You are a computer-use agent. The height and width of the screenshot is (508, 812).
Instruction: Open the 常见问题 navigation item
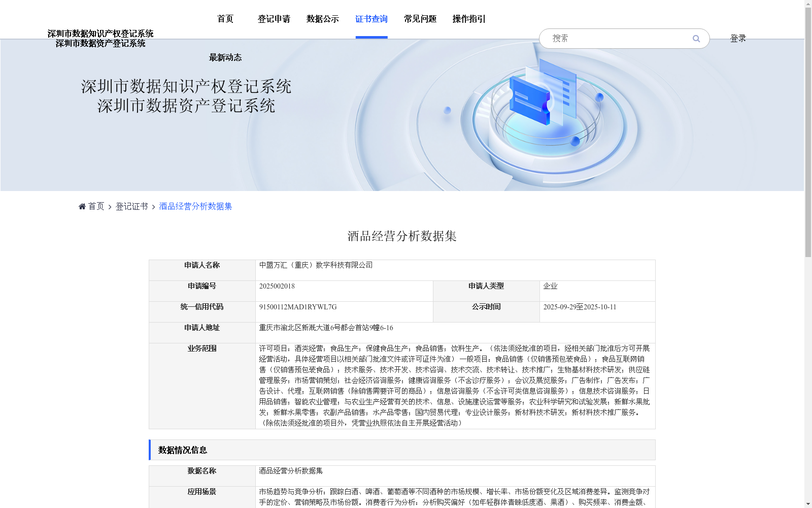pos(420,19)
